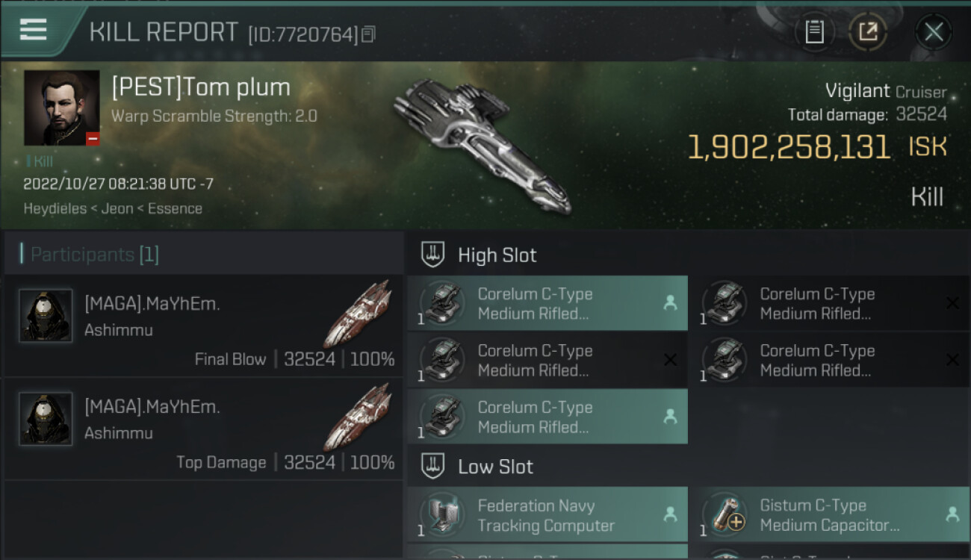
Task: View Tom plum's character portrait
Action: (61, 108)
